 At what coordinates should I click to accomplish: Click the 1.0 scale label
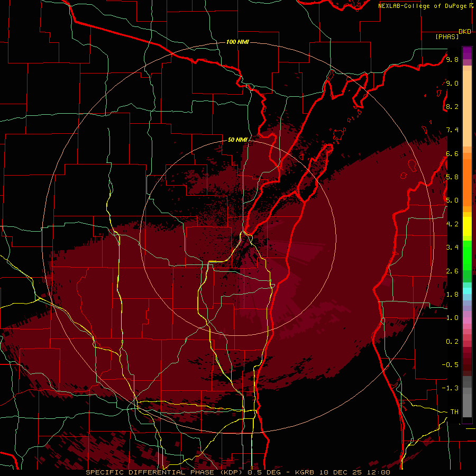tap(452, 318)
